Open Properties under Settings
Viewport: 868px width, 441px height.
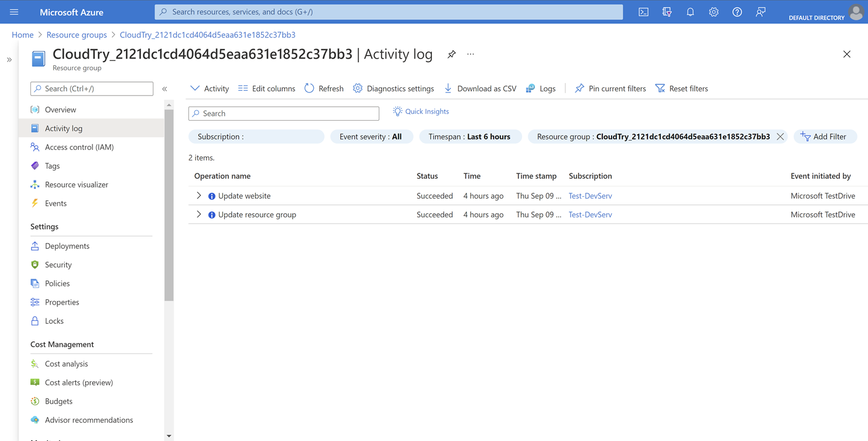tap(91, 302)
